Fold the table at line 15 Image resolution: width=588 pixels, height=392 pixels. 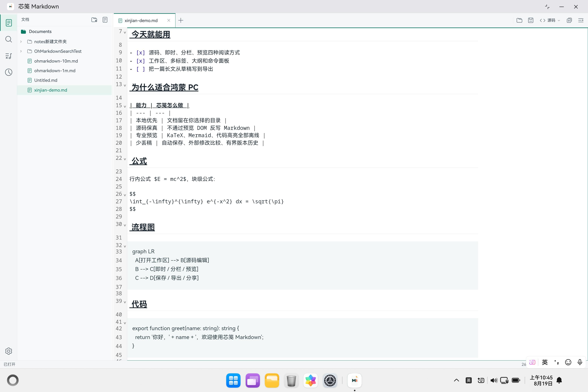(125, 106)
